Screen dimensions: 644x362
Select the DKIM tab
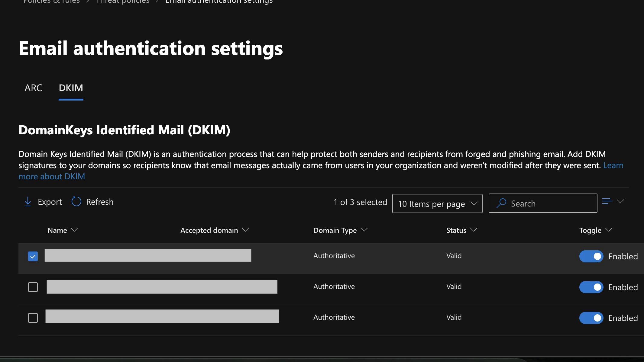tap(71, 88)
